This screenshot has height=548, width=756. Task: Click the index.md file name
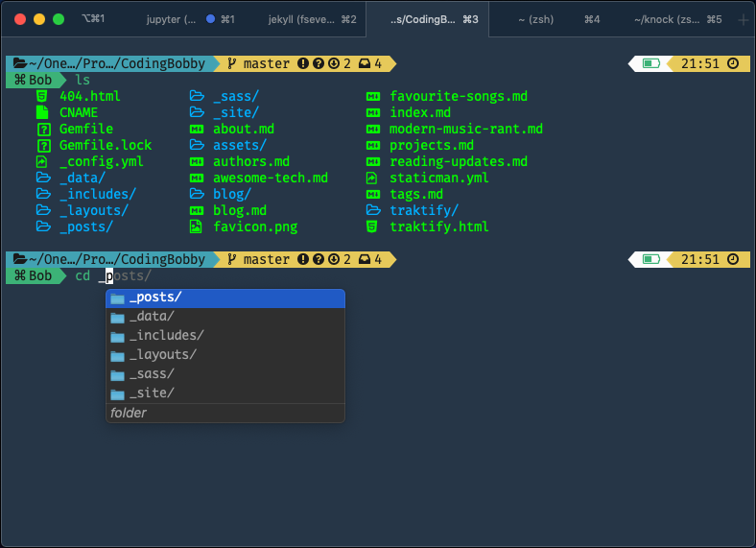(420, 112)
